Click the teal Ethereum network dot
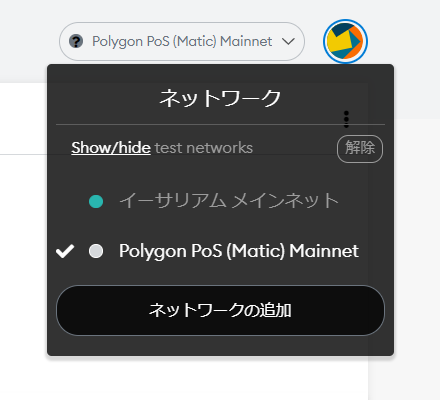The height and width of the screenshot is (400, 440). (96, 201)
